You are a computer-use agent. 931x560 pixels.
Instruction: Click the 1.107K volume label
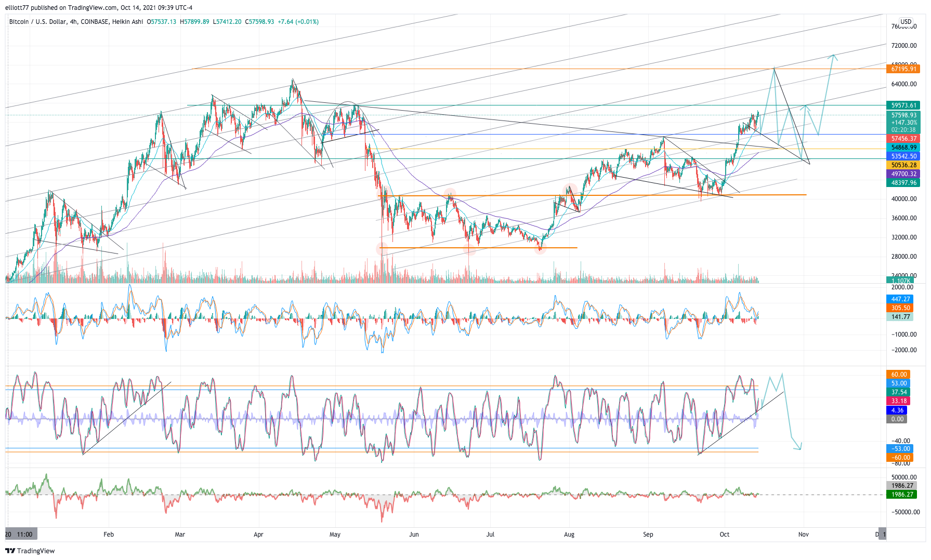click(x=900, y=281)
